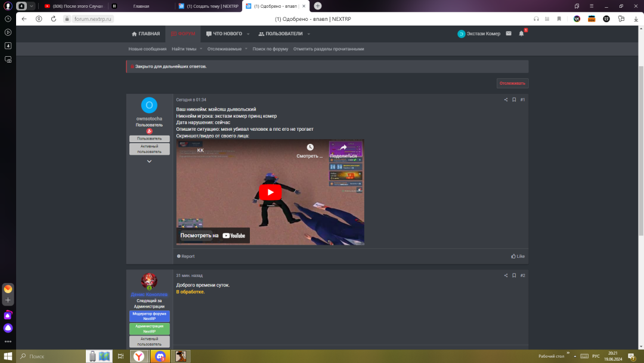Play the embedded YouTube video

click(270, 192)
